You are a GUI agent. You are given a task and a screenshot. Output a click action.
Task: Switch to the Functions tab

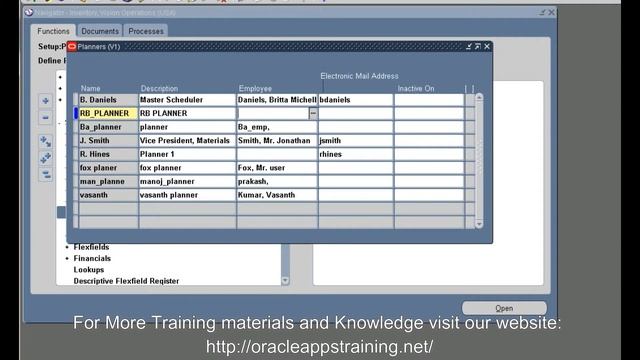click(53, 31)
